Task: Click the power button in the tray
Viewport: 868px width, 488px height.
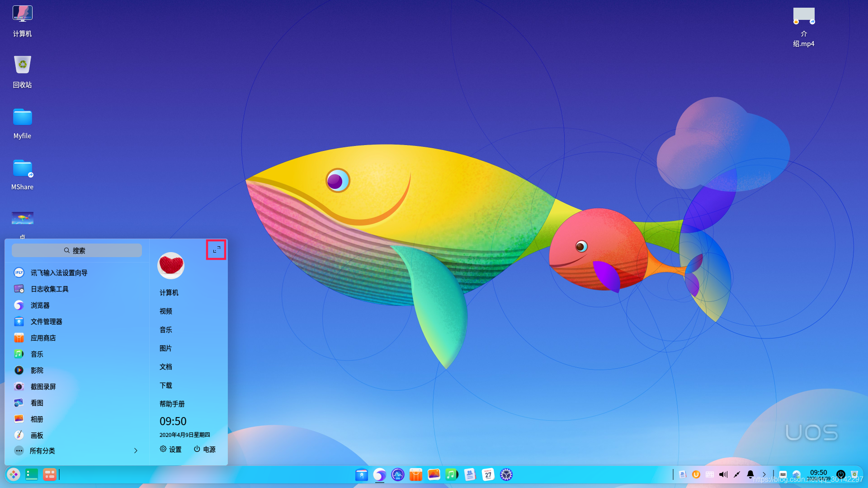Action: tap(841, 474)
